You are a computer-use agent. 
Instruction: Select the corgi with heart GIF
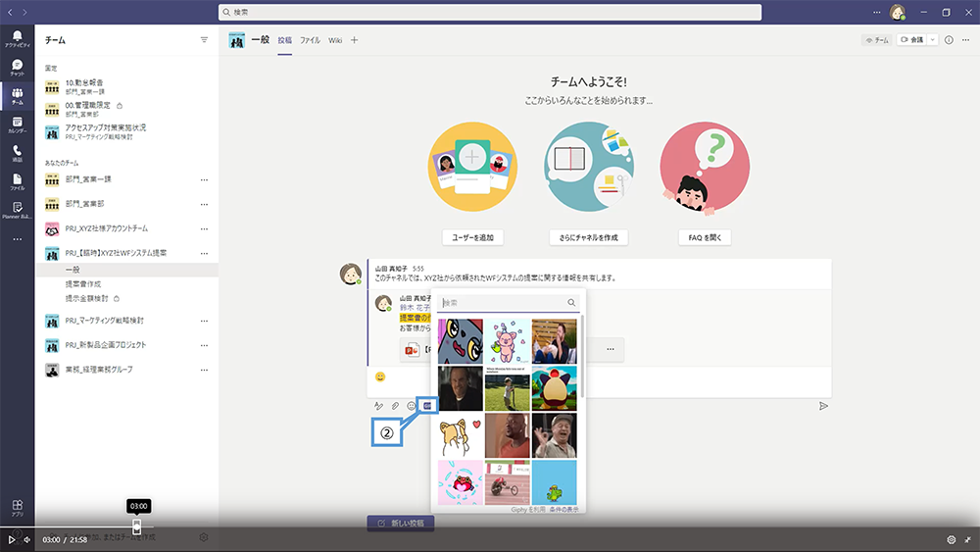point(460,435)
